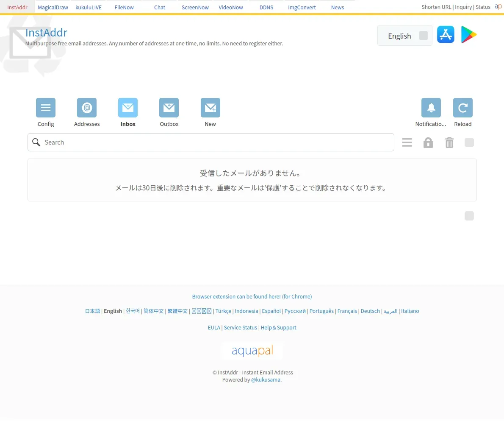Open the Chat tab
The height and width of the screenshot is (424, 504).
point(160,7)
